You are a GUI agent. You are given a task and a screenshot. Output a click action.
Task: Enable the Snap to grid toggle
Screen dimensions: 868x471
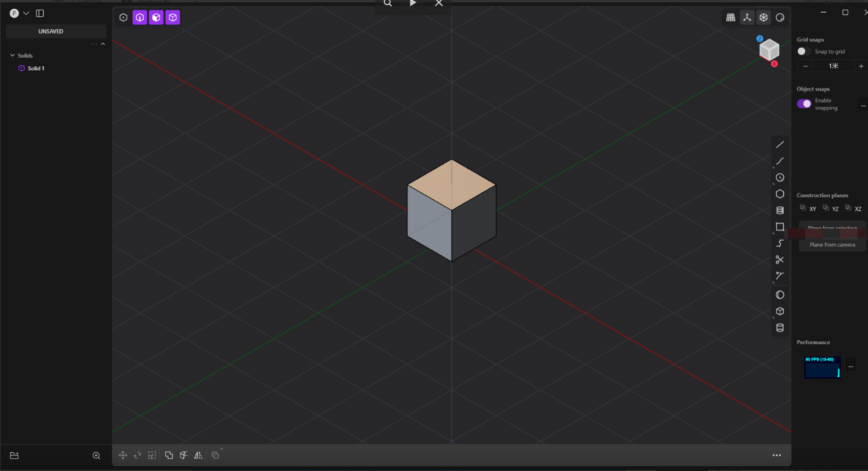click(804, 52)
